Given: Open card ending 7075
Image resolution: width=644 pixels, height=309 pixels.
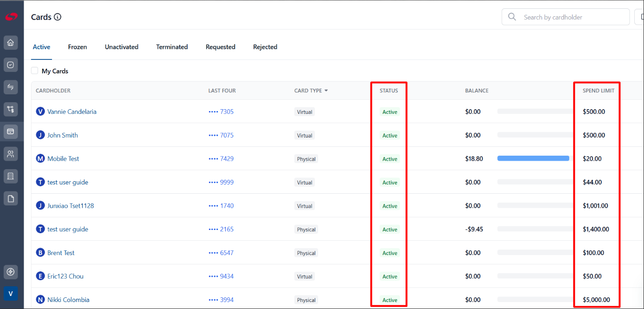Looking at the screenshot, I should (221, 135).
